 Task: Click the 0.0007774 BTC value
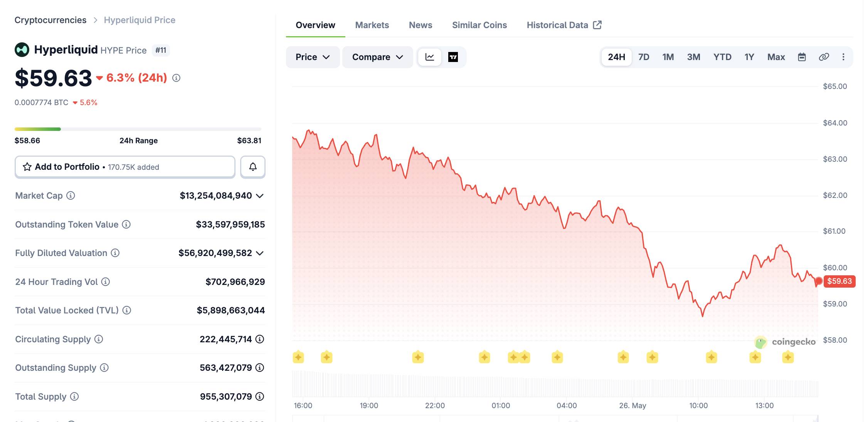coord(41,102)
